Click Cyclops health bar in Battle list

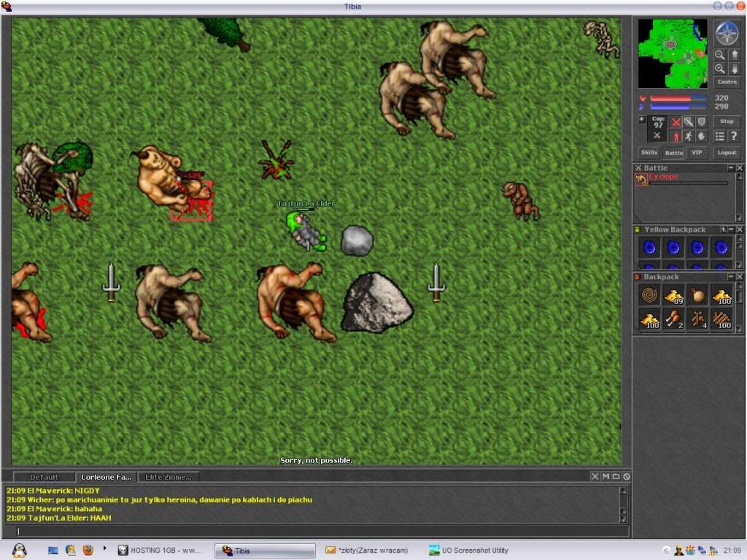click(689, 183)
